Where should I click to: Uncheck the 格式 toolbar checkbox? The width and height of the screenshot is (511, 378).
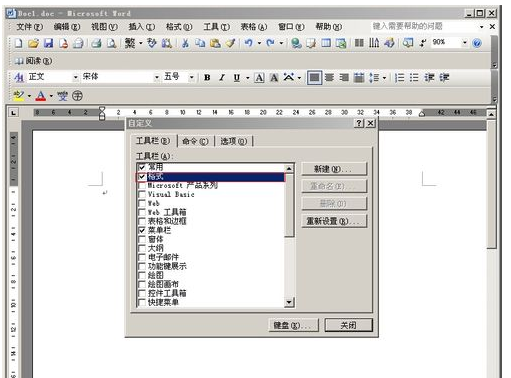tap(142, 177)
